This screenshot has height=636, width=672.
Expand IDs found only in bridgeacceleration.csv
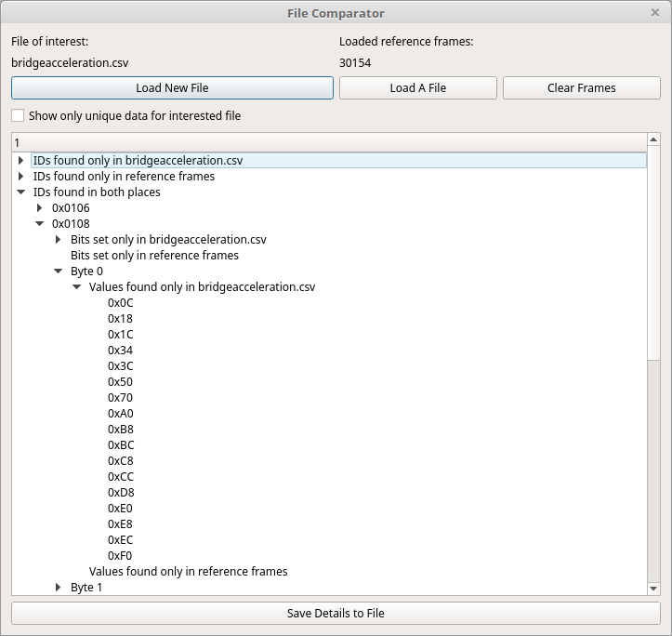click(21, 161)
